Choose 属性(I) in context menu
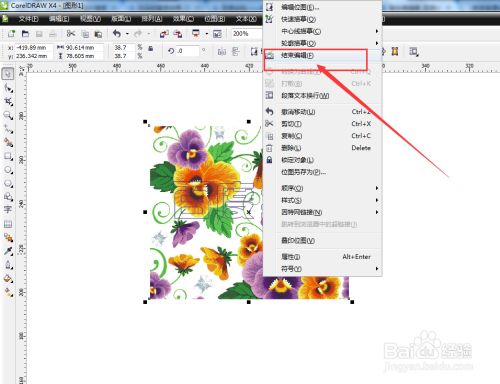Image resolution: width=500 pixels, height=384 pixels. point(323,256)
